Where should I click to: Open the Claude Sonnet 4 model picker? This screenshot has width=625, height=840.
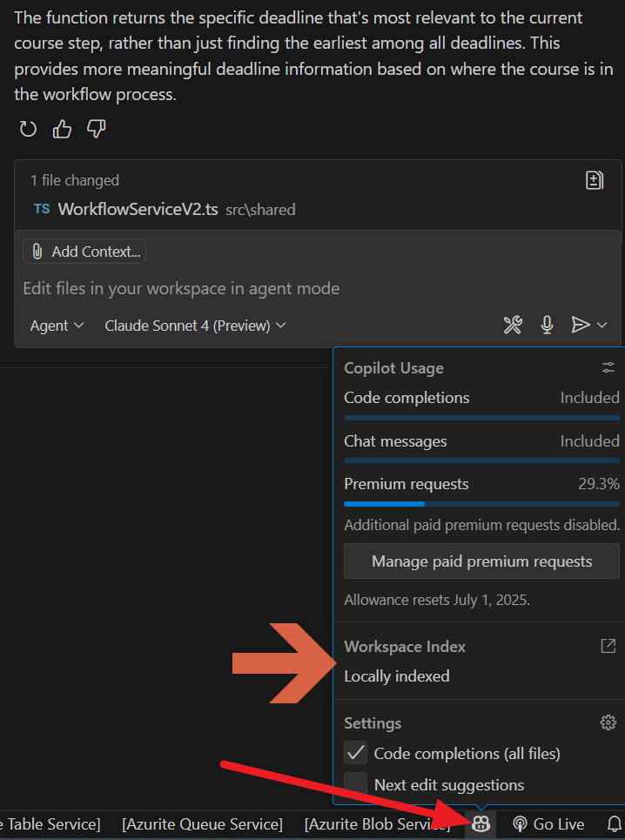coord(195,326)
